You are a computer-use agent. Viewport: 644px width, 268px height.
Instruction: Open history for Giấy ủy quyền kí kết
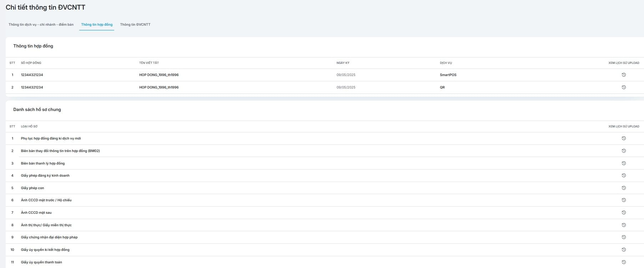[x=624, y=250]
